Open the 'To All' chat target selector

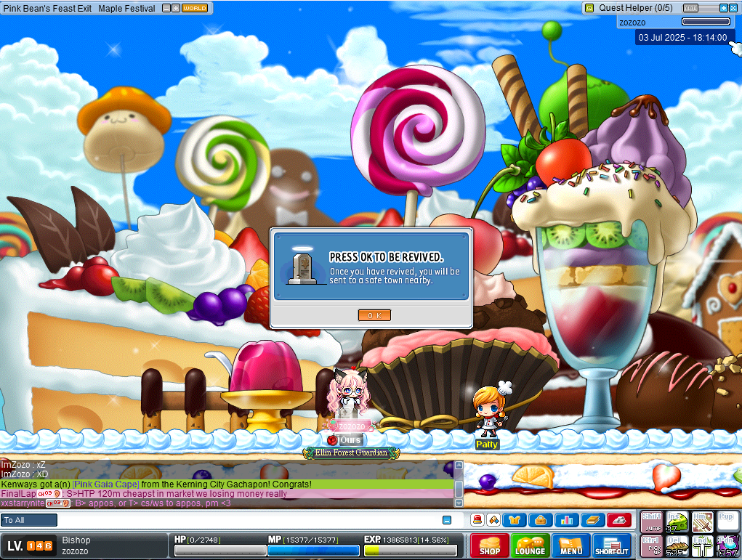click(x=29, y=520)
